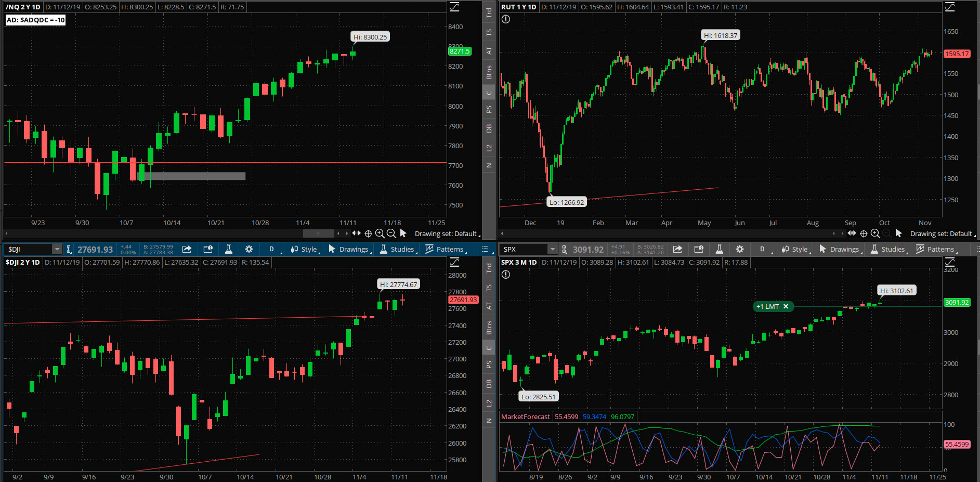Toggle the L2 sidebar tab beside $DJI chart
Screen dimensions: 980x482
489,403
